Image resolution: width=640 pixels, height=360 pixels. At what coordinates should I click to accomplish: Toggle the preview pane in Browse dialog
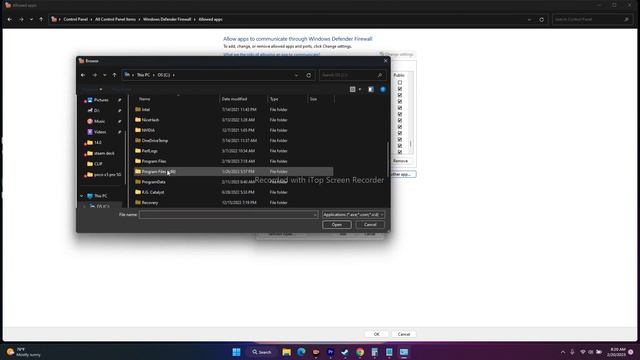click(371, 89)
